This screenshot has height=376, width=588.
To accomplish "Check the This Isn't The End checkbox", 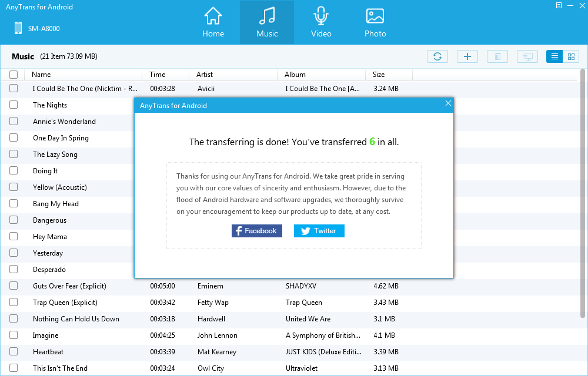I will pos(14,368).
